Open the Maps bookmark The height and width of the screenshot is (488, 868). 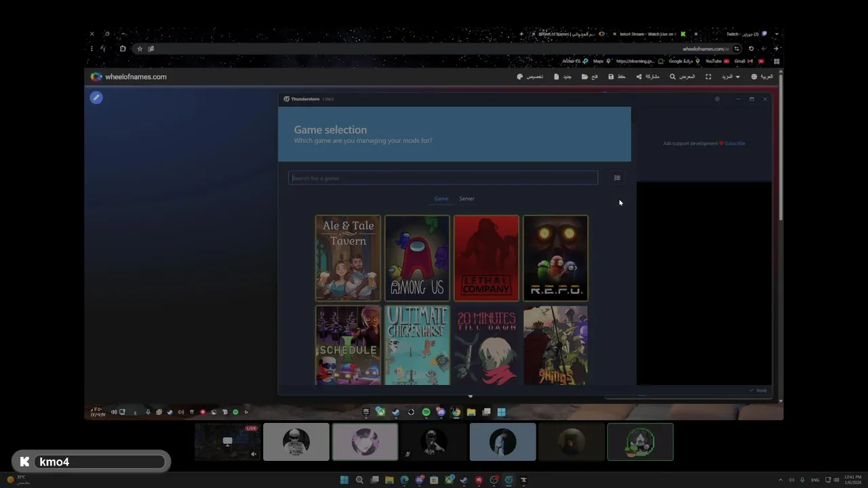tap(601, 61)
